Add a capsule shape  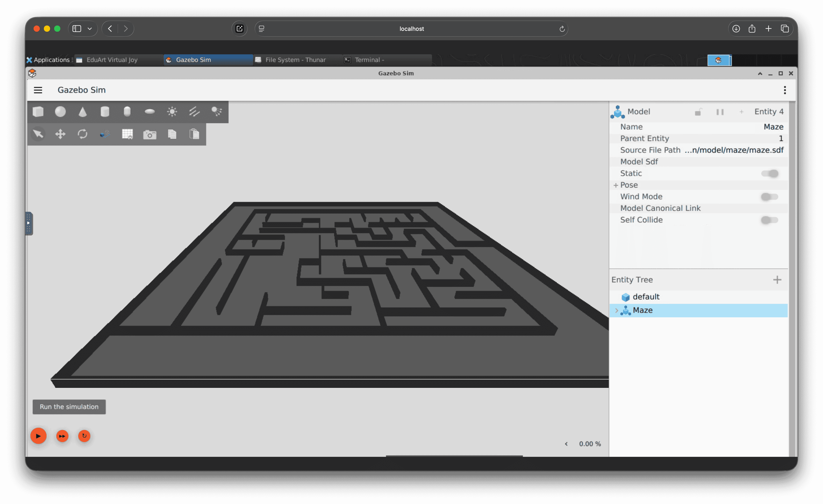point(127,112)
